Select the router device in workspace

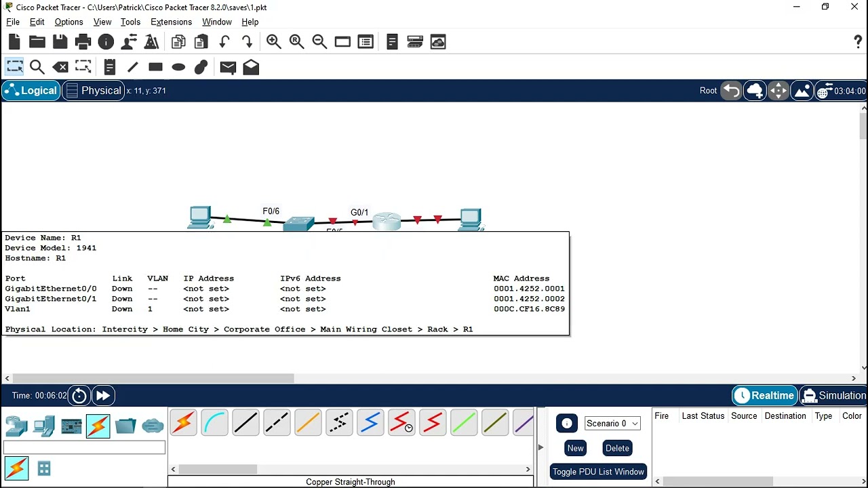[387, 221]
